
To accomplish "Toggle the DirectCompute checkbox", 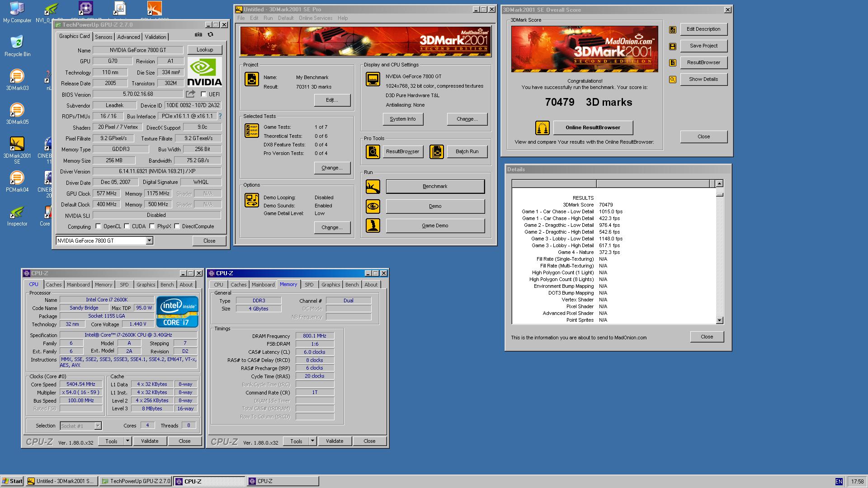I will [x=177, y=226].
